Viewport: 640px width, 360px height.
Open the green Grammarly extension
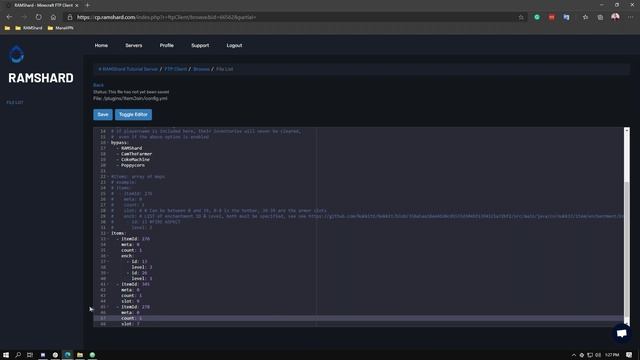coord(537,17)
